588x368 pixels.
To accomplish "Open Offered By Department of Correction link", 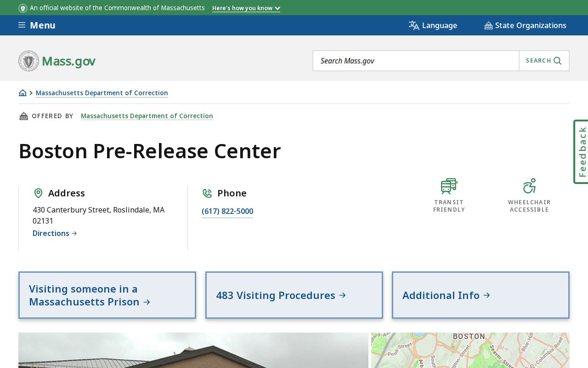I will click(x=147, y=116).
